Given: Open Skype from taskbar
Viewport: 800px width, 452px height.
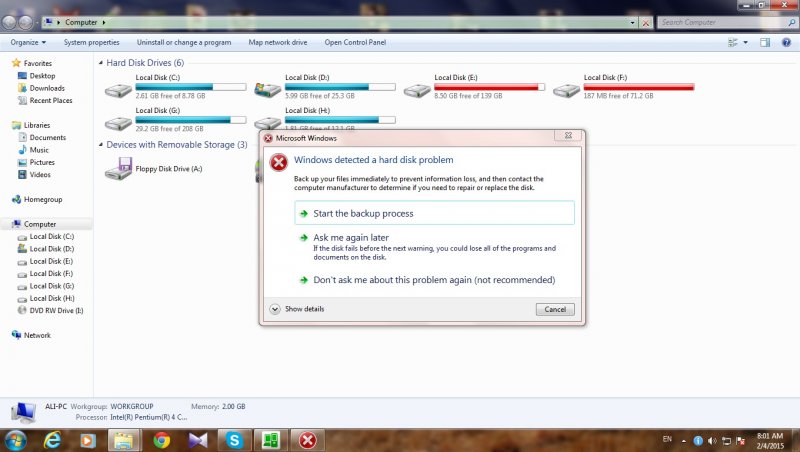Looking at the screenshot, I should click(x=234, y=440).
